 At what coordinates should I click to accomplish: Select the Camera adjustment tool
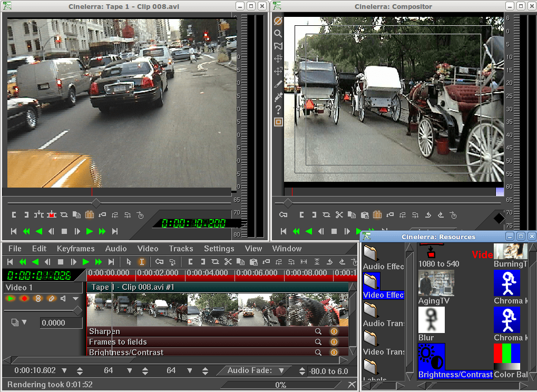pyautogui.click(x=278, y=58)
